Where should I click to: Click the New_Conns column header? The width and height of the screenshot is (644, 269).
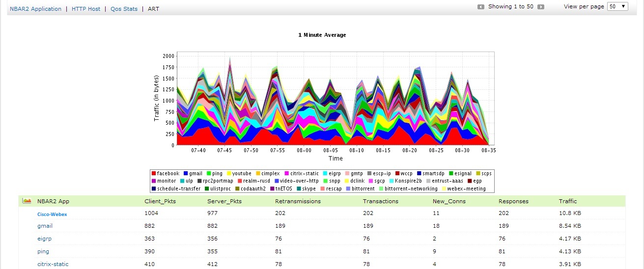click(449, 201)
